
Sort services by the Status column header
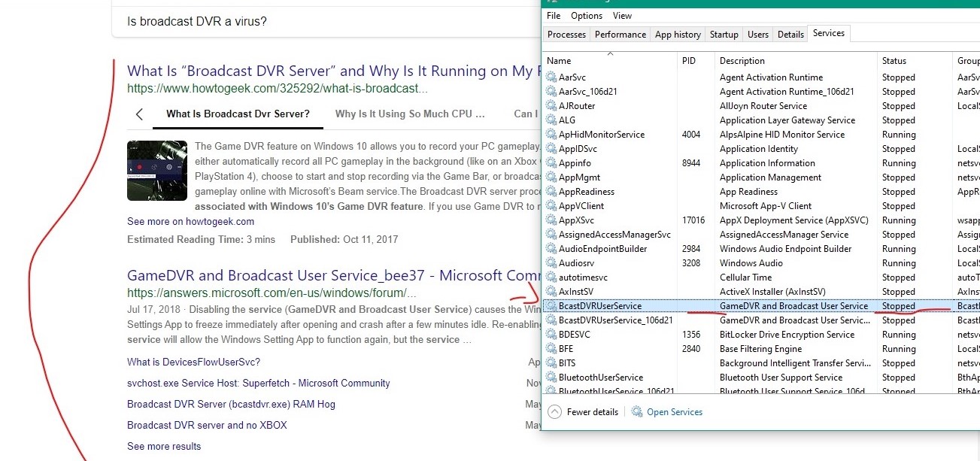pyautogui.click(x=894, y=61)
